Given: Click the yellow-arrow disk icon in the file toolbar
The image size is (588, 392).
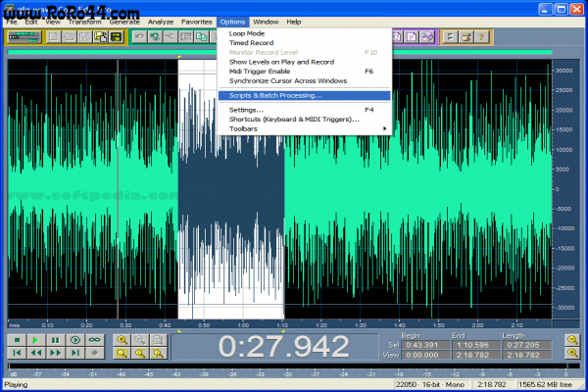Looking at the screenshot, I should (117, 37).
